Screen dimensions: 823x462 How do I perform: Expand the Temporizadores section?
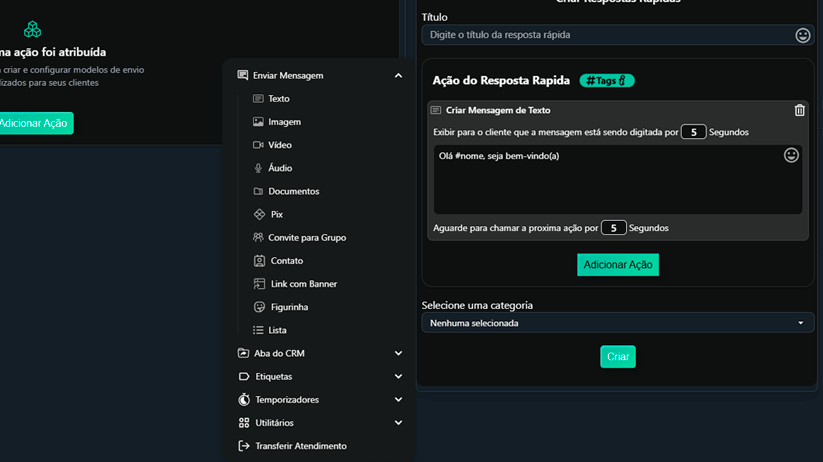(x=398, y=400)
